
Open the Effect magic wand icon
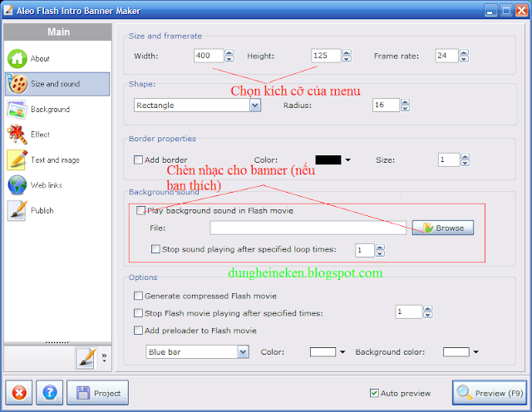pyautogui.click(x=17, y=135)
